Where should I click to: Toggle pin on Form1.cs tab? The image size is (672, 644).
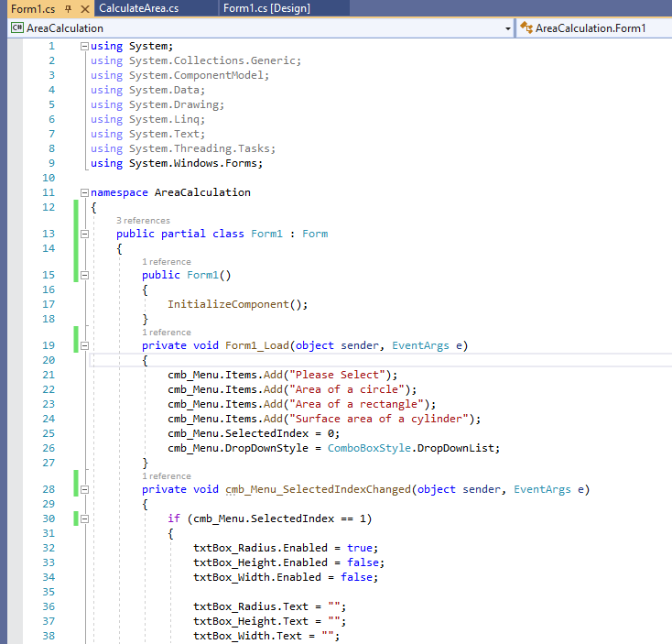coord(68,8)
